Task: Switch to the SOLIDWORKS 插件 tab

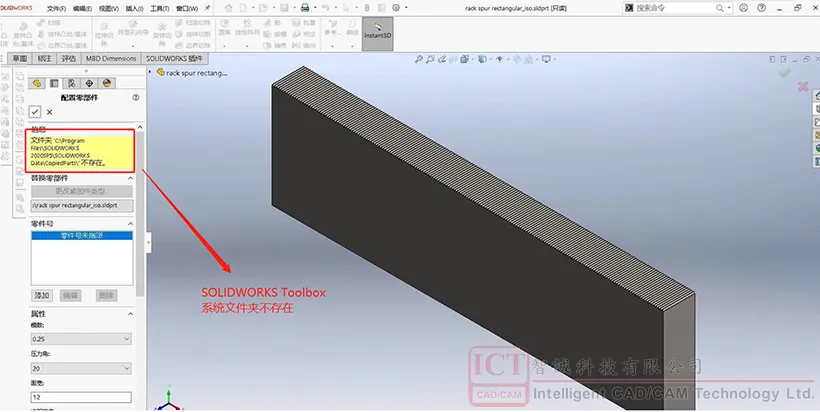Action: [x=174, y=59]
